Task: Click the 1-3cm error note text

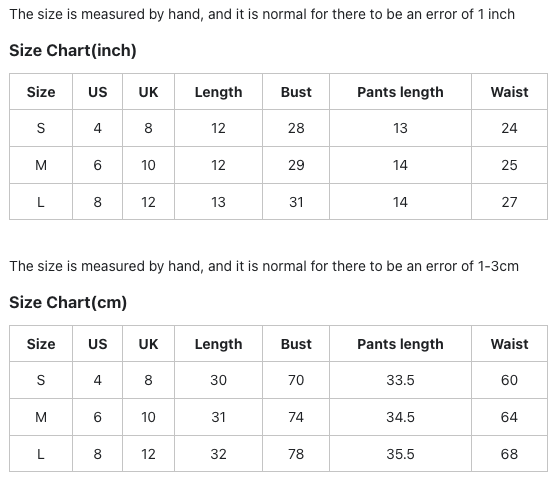Action: [x=264, y=266]
